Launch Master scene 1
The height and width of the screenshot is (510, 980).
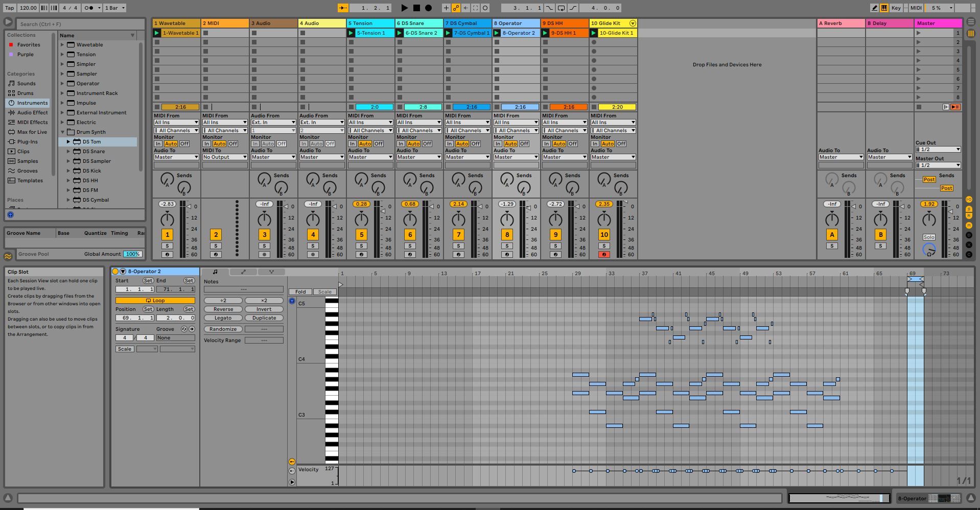pos(919,33)
